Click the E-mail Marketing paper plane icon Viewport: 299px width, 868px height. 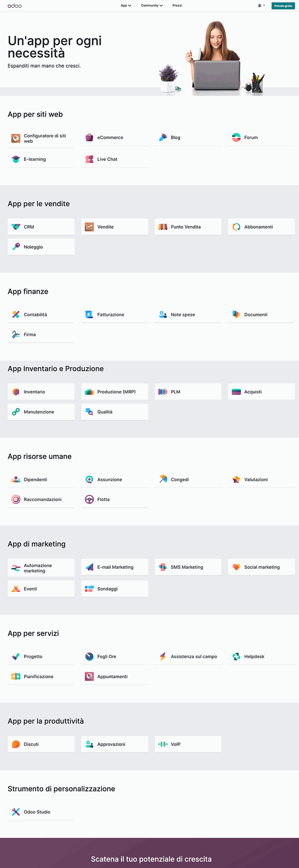89,567
